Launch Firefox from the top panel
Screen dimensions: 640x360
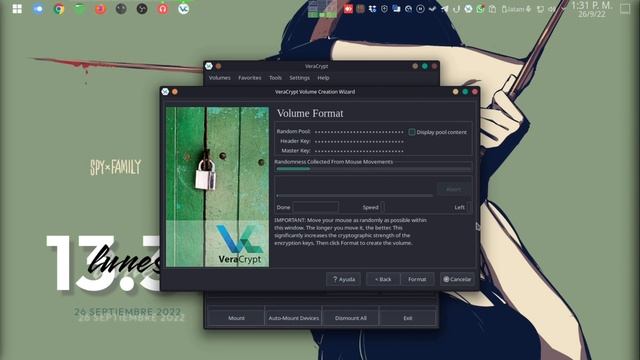point(100,9)
